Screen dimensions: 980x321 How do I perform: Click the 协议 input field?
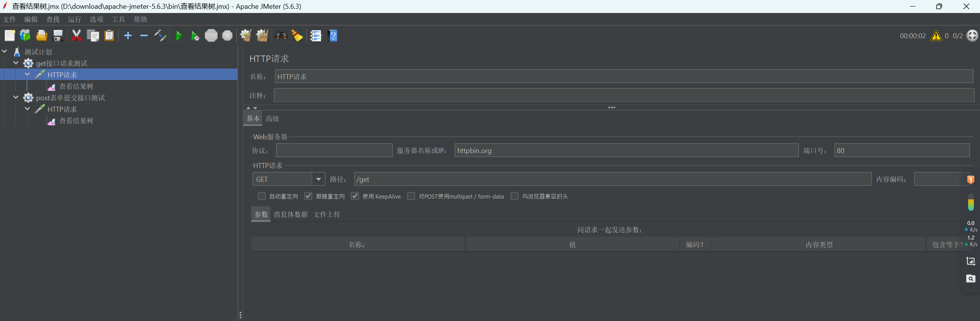point(334,150)
